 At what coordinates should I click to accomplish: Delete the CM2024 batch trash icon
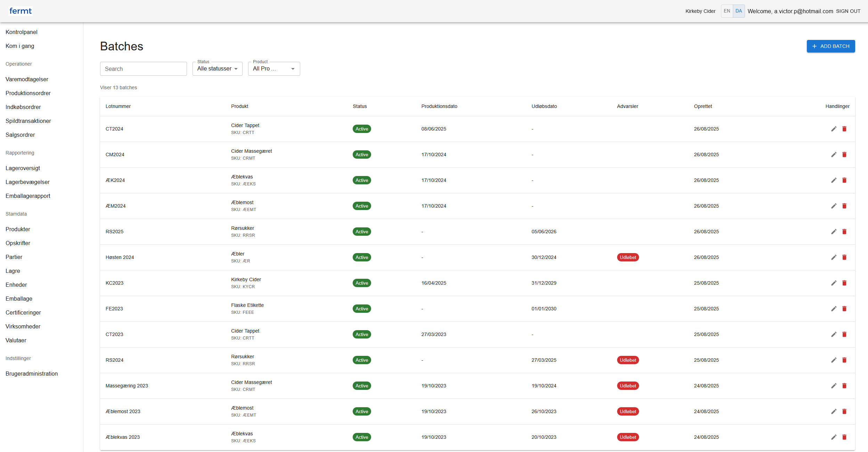pyautogui.click(x=844, y=154)
